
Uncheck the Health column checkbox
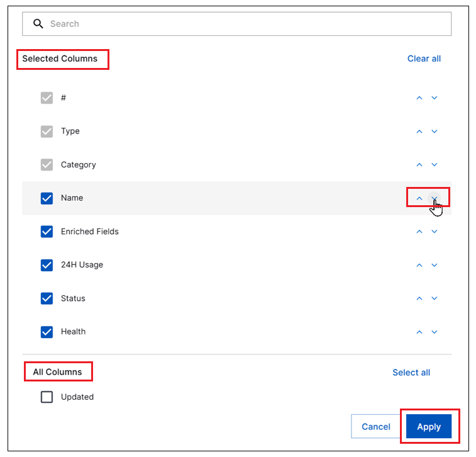tap(47, 332)
